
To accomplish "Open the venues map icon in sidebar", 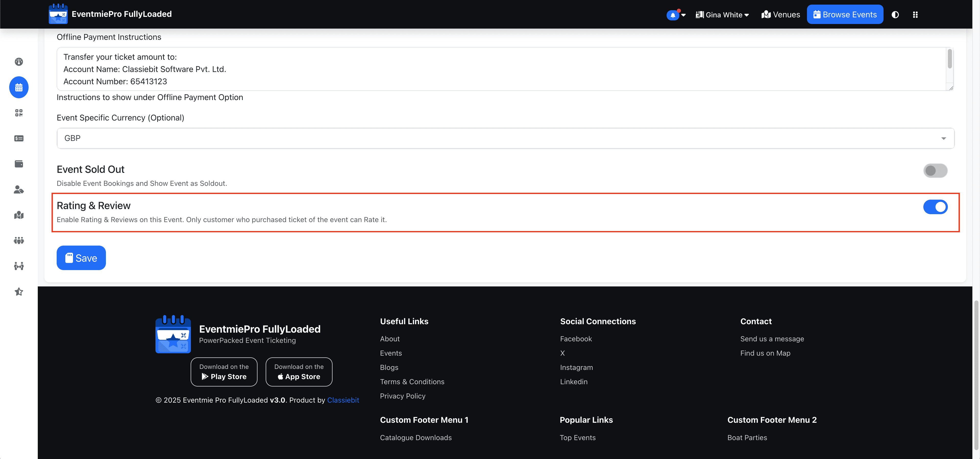I will click(x=19, y=215).
